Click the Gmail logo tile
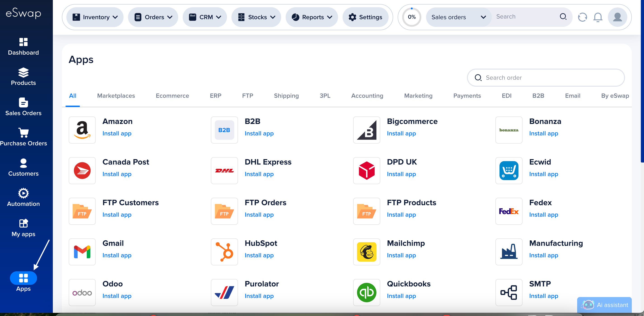Image resolution: width=644 pixels, height=316 pixels. click(82, 252)
